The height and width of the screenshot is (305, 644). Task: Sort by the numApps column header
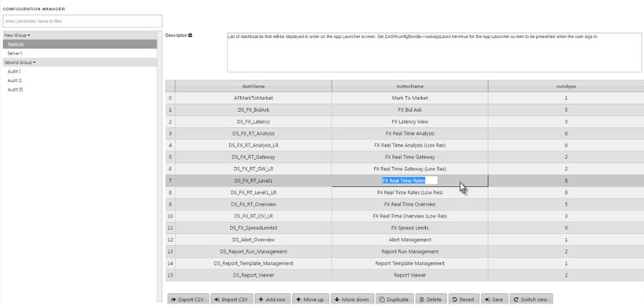(x=566, y=87)
